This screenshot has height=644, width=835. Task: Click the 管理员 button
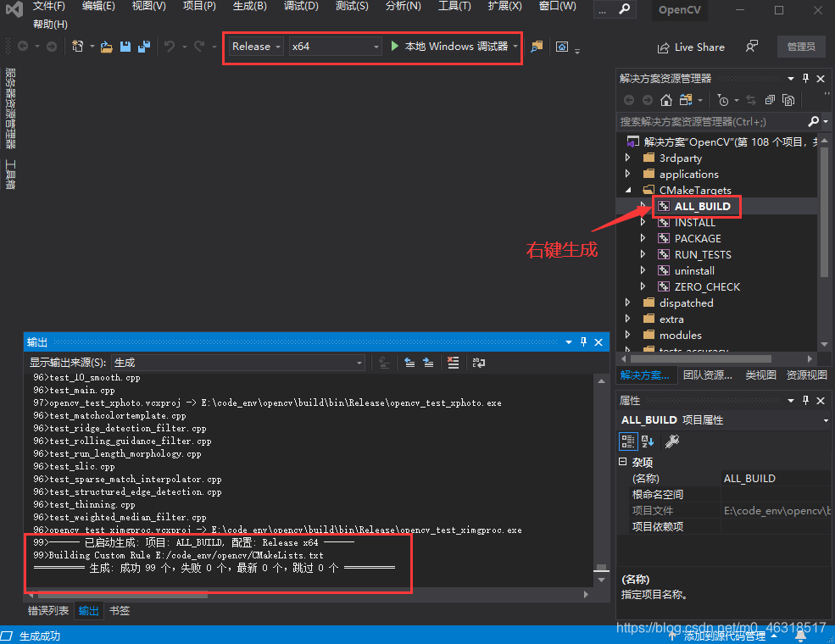click(x=800, y=47)
